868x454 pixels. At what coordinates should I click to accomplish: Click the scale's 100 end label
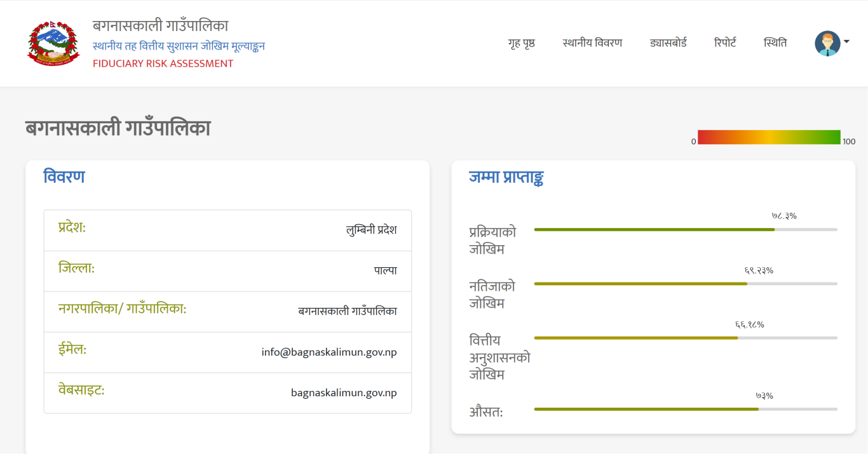tap(849, 142)
